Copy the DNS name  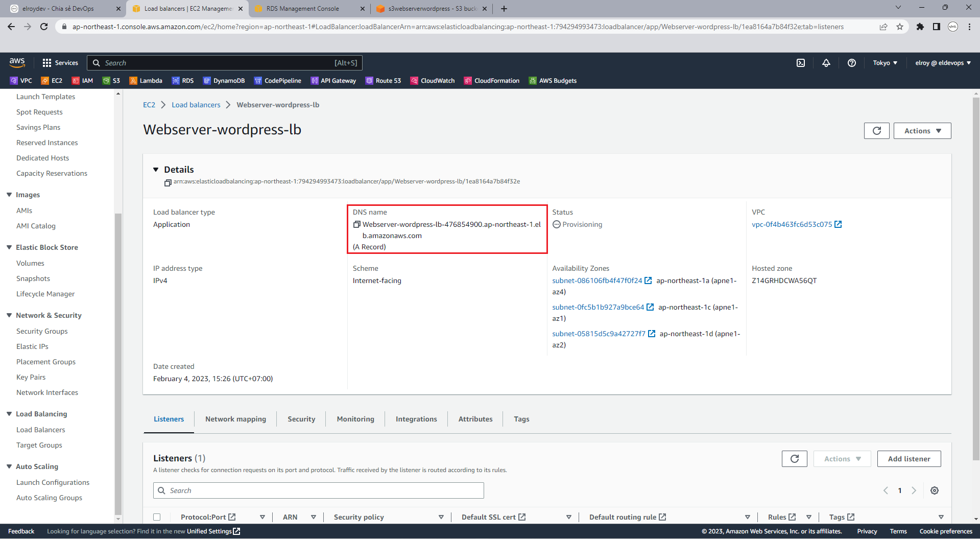click(357, 224)
